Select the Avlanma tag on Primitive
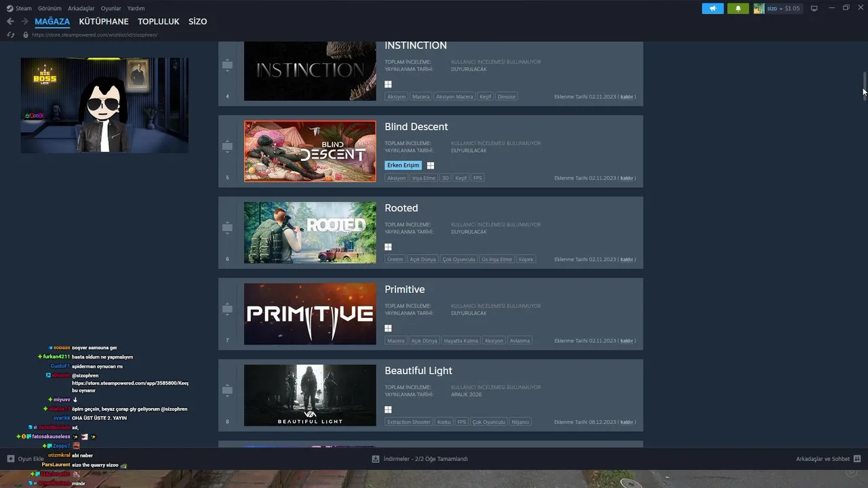The image size is (868, 488). (x=520, y=341)
